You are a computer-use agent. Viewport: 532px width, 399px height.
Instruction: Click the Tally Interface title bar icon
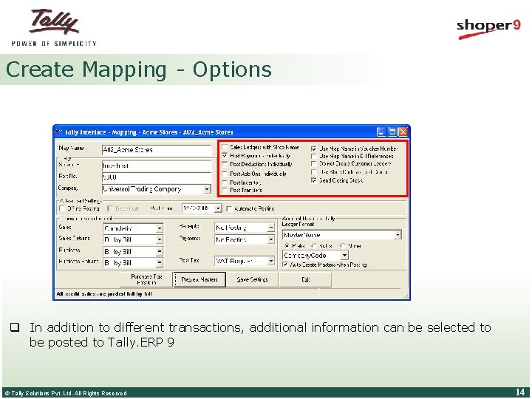click(59, 132)
